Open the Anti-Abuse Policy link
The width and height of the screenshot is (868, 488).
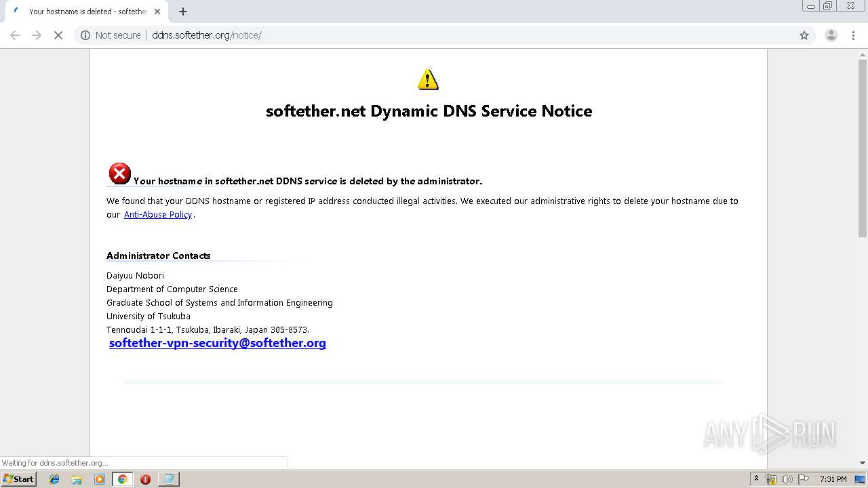pyautogui.click(x=158, y=215)
